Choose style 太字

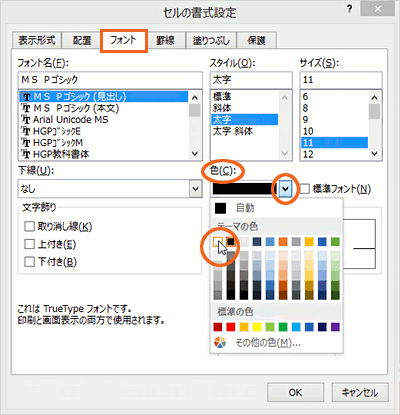click(x=244, y=120)
